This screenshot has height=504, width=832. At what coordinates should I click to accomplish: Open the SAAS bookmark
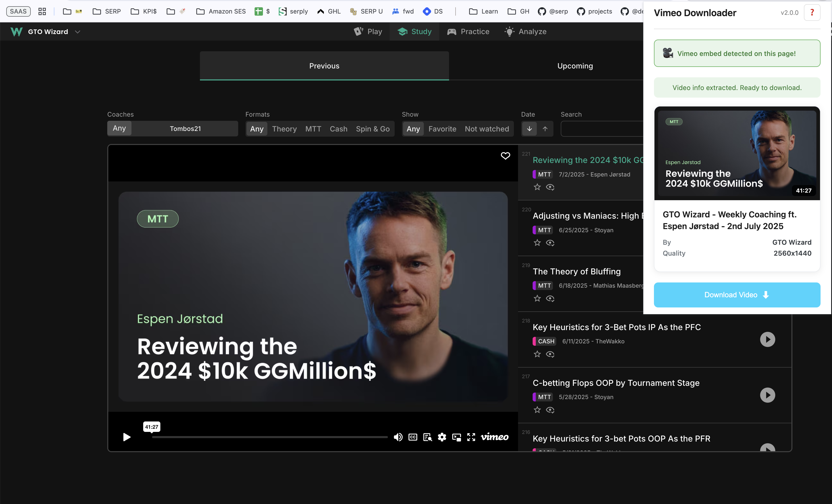18,11
